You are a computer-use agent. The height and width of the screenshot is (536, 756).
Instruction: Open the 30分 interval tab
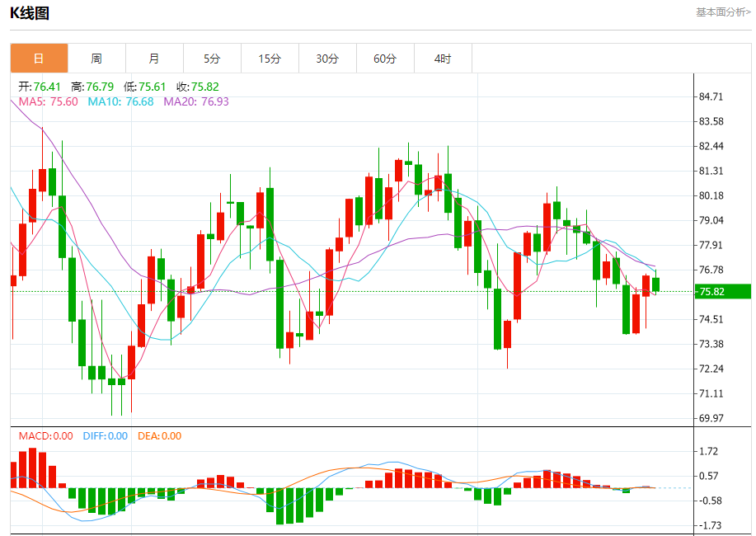click(327, 59)
